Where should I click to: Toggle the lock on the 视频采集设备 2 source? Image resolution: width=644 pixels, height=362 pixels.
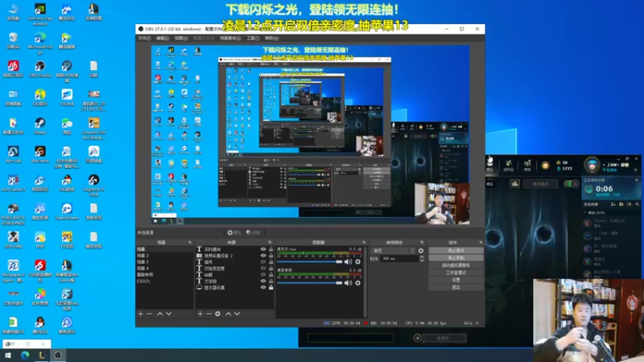(270, 255)
